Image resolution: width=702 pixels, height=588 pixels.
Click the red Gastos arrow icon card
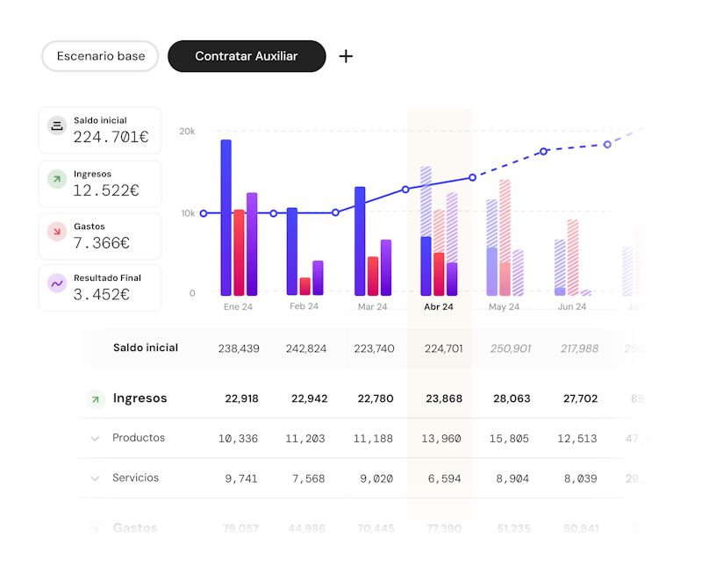pos(57,233)
